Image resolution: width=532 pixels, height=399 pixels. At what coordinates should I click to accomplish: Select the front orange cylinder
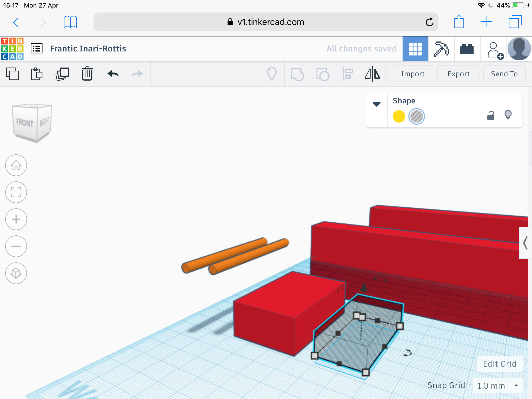pos(249,257)
